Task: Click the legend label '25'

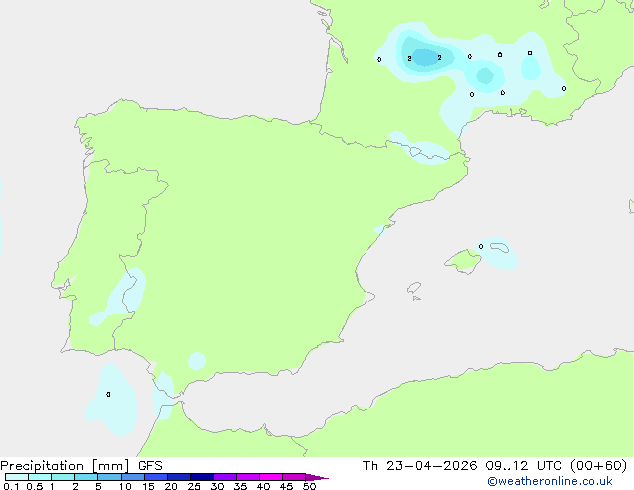Action: tap(194, 486)
